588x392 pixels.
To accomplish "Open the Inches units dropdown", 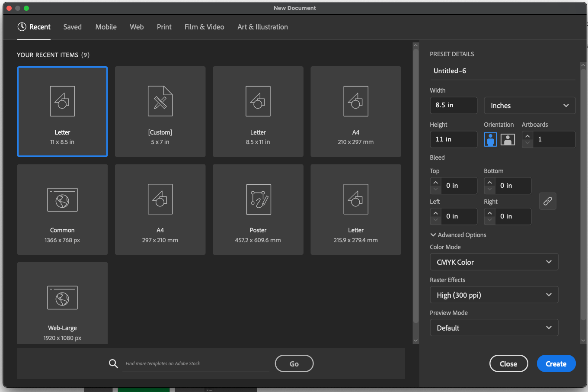I will pyautogui.click(x=530, y=106).
